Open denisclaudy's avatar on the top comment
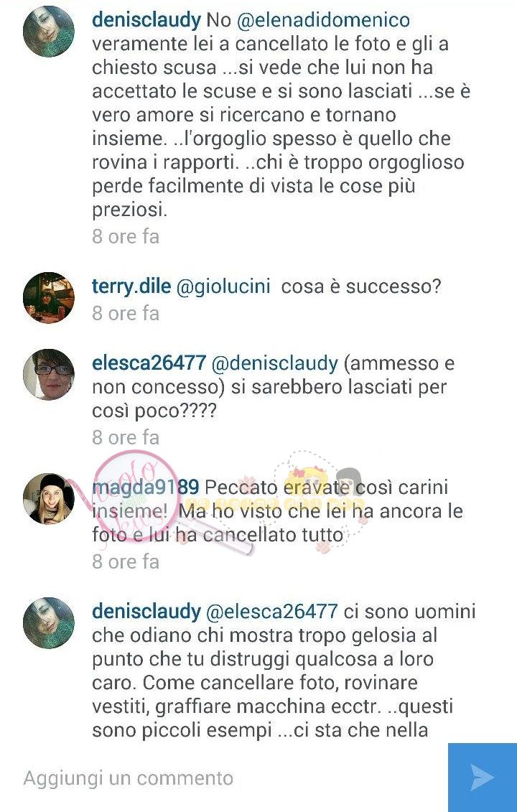This screenshot has width=517, height=812. [49, 32]
